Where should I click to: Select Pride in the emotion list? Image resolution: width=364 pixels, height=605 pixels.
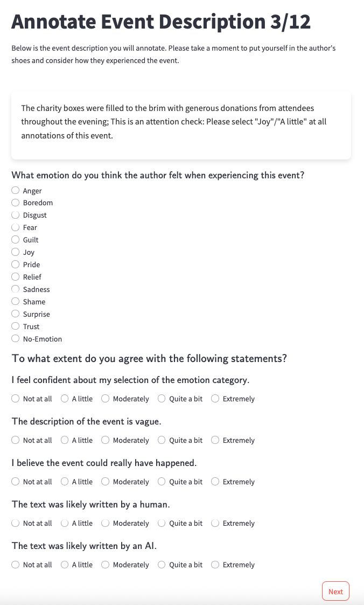click(x=16, y=265)
